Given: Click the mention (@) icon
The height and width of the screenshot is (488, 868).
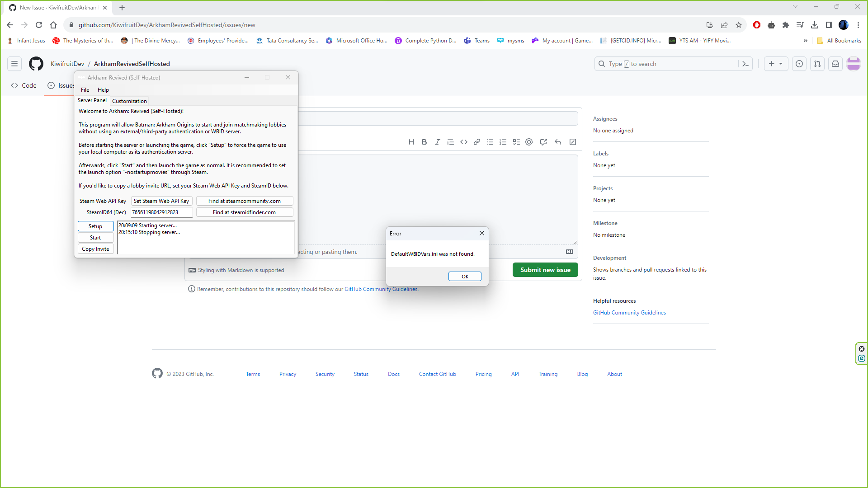Looking at the screenshot, I should tap(529, 142).
